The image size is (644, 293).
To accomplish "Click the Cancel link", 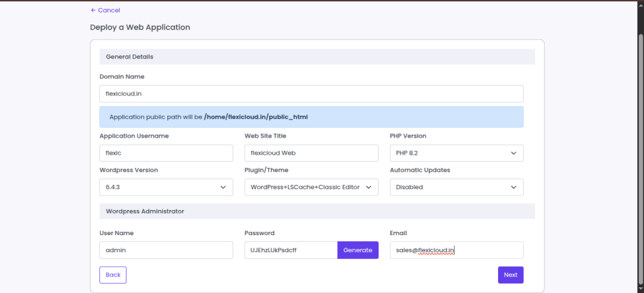I will [x=108, y=10].
